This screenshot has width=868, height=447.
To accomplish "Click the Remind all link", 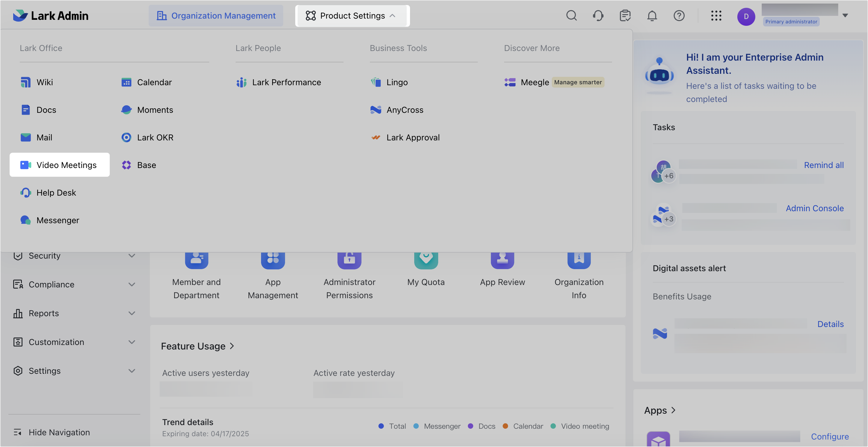I will pyautogui.click(x=824, y=165).
